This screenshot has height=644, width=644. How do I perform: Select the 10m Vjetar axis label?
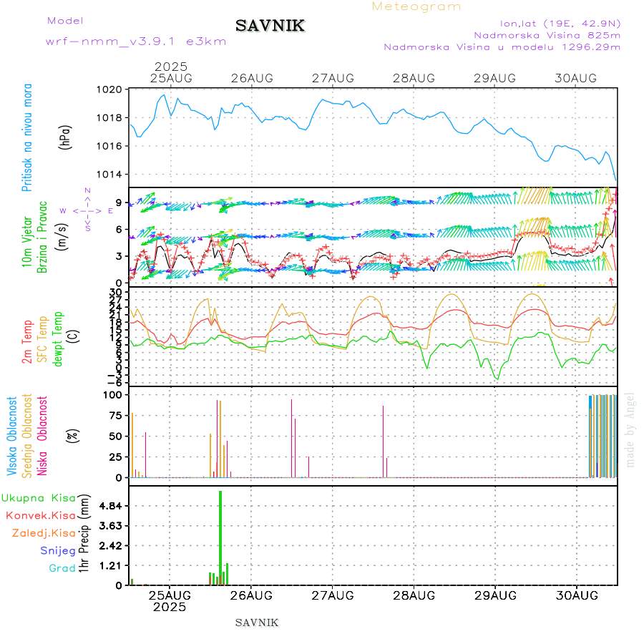27,237
